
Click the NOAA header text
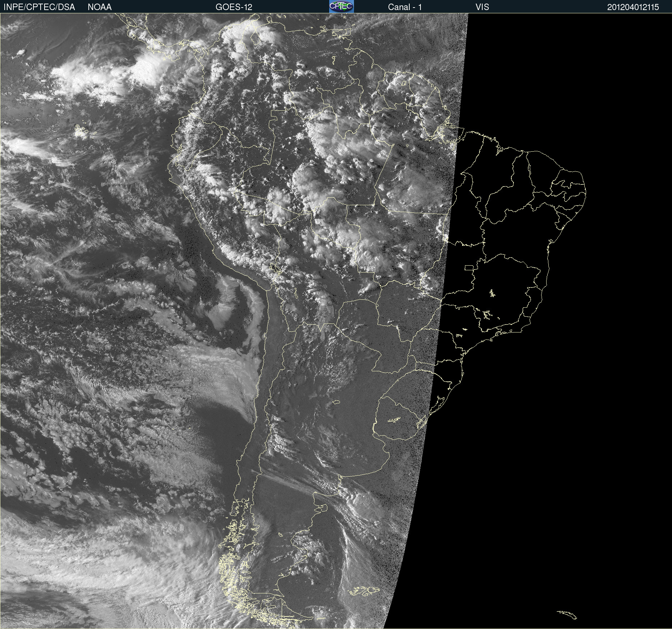coord(100,7)
